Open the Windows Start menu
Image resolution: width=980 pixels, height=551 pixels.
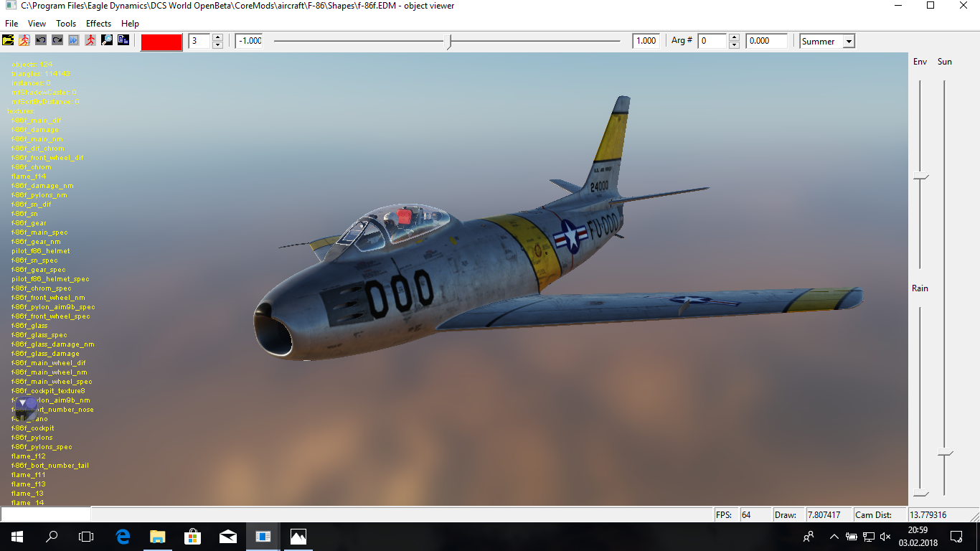coord(17,537)
